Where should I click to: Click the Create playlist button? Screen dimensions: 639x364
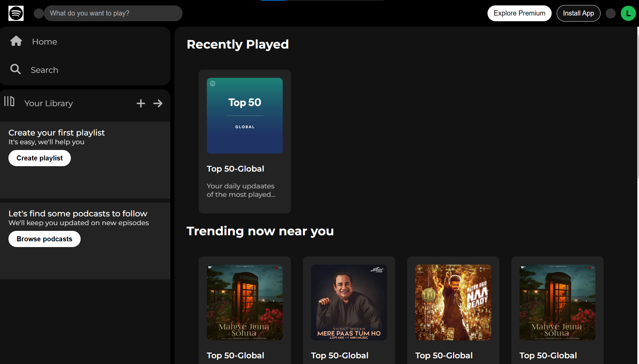pyautogui.click(x=39, y=158)
